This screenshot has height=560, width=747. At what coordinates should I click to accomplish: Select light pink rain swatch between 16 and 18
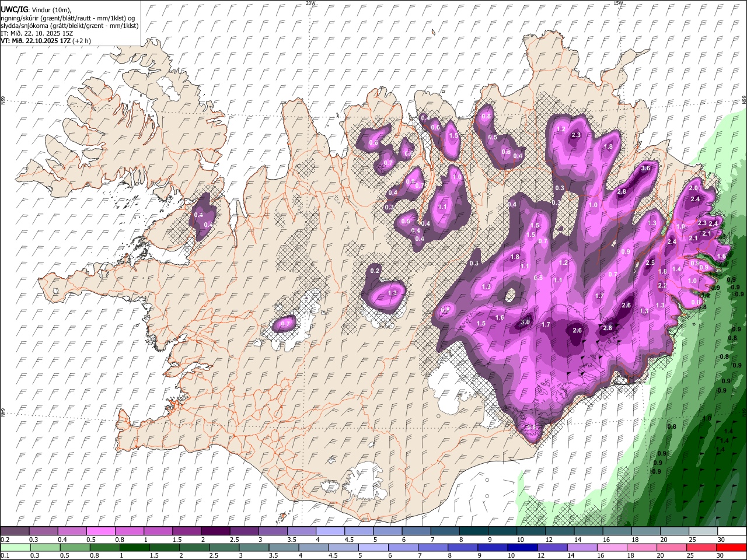point(612,548)
